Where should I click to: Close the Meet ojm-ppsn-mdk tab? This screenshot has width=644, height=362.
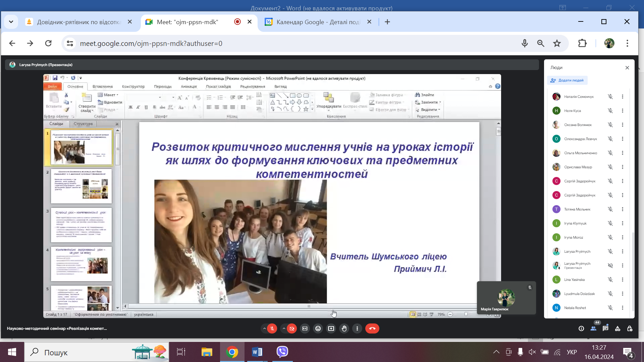click(250, 22)
